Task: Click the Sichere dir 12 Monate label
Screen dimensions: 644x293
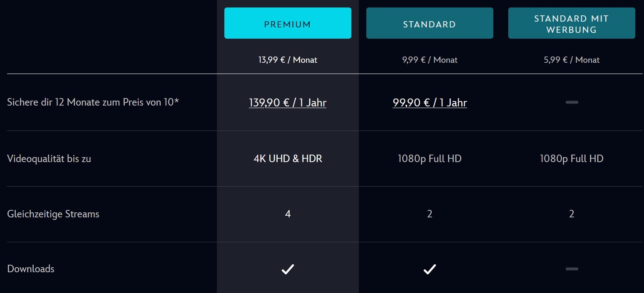Action: point(93,102)
